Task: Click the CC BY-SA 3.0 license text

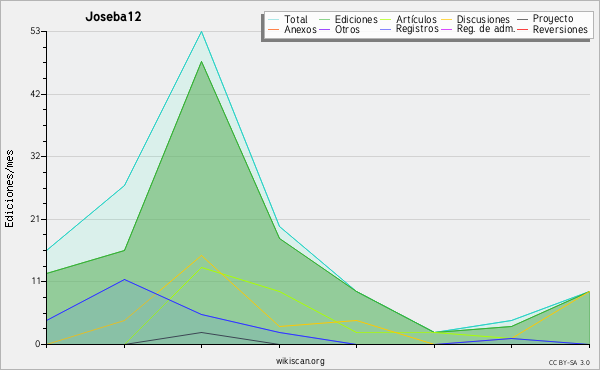Action: click(x=569, y=362)
